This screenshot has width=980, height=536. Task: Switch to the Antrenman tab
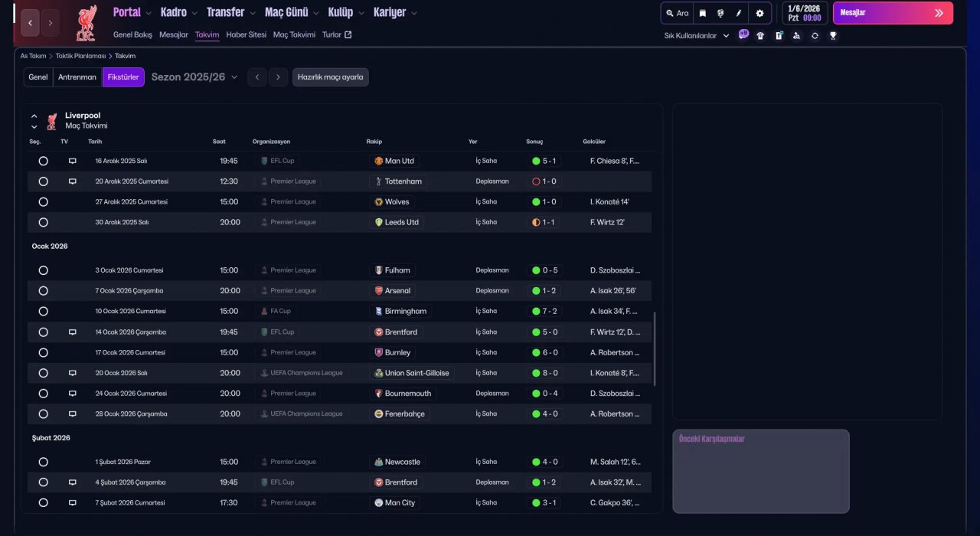coord(77,77)
